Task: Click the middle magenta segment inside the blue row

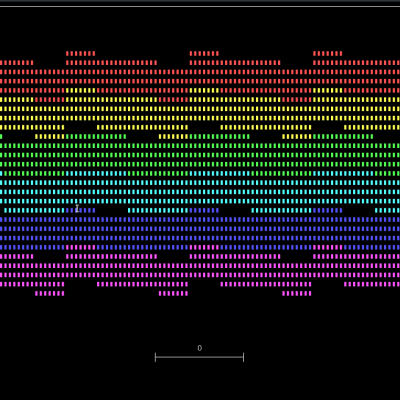Action: (204, 247)
